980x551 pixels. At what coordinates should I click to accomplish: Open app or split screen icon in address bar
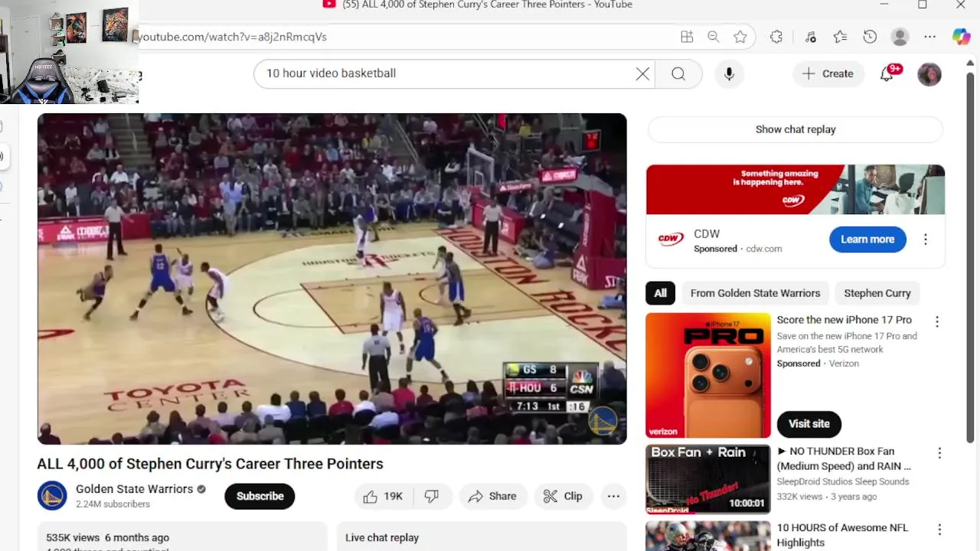click(687, 37)
